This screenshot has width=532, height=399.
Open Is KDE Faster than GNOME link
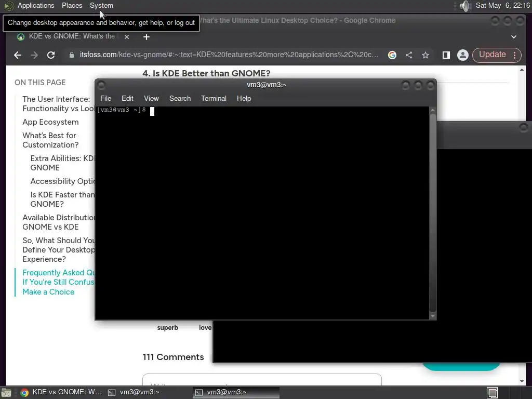click(62, 199)
